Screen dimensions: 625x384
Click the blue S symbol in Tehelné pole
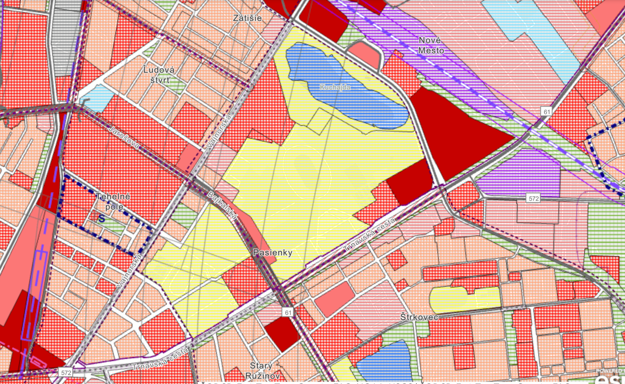102,218
